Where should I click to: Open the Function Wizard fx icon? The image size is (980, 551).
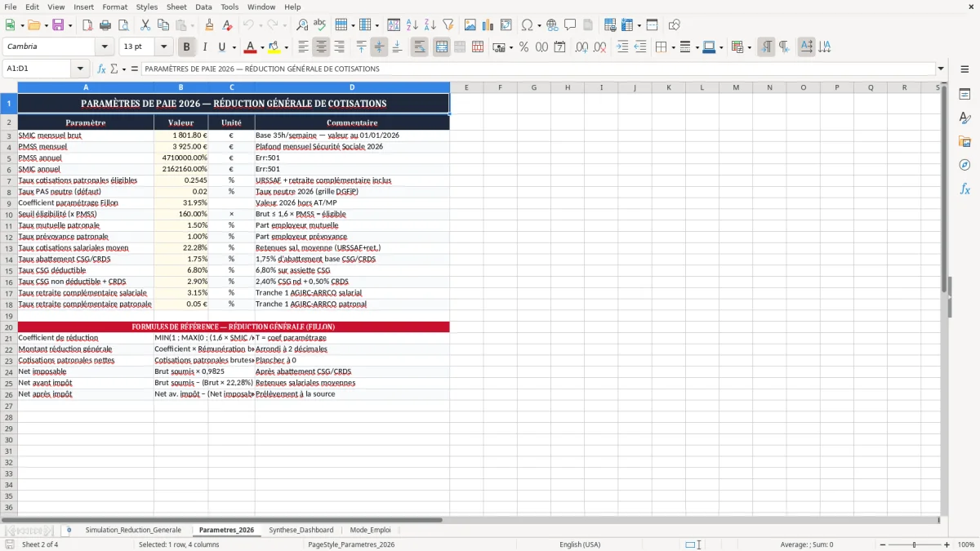[102, 69]
